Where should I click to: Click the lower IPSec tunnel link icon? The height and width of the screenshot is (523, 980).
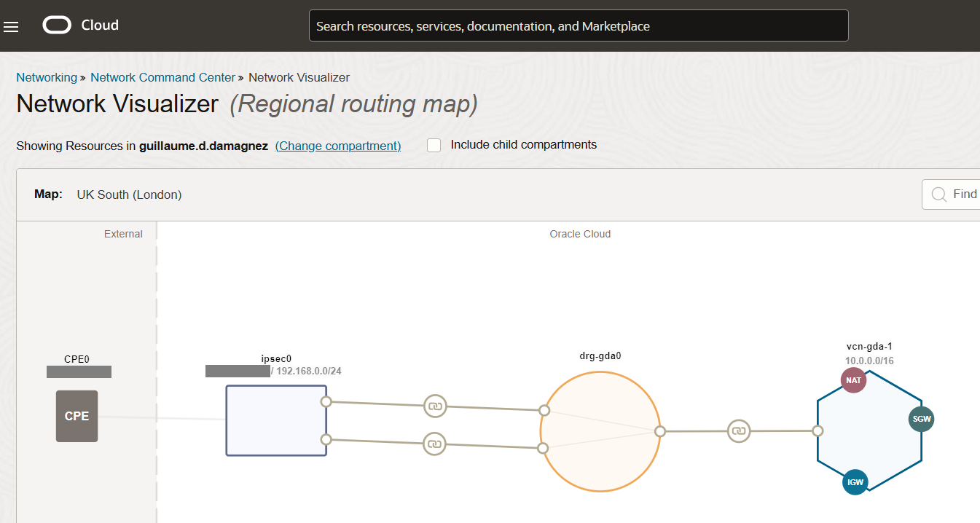tap(434, 443)
